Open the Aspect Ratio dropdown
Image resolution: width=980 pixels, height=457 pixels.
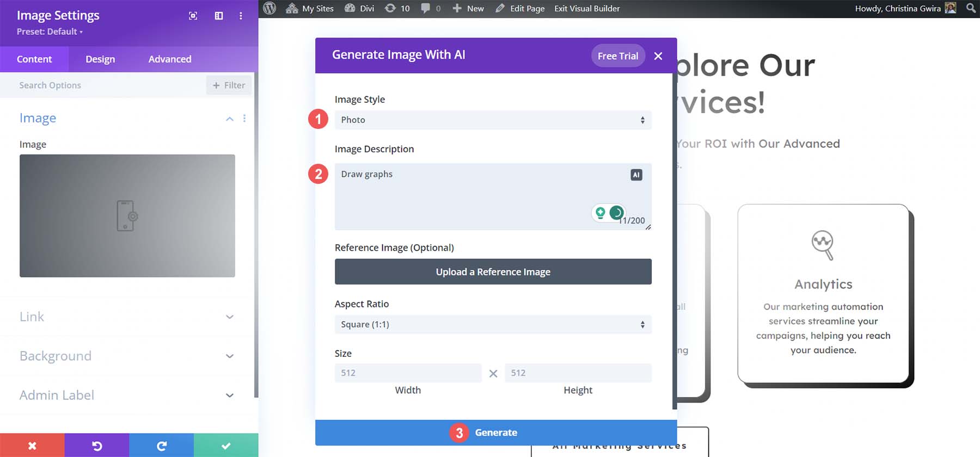(493, 325)
